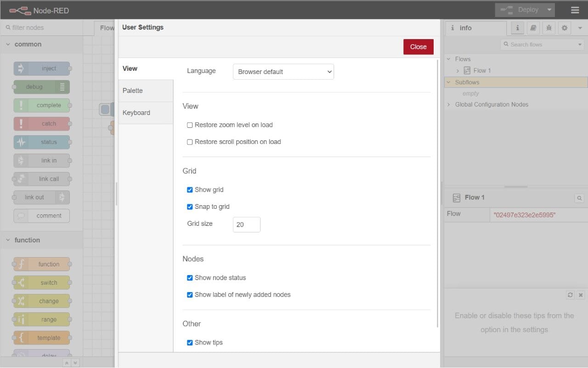Disable Show node status
The width and height of the screenshot is (588, 368).
click(x=190, y=278)
